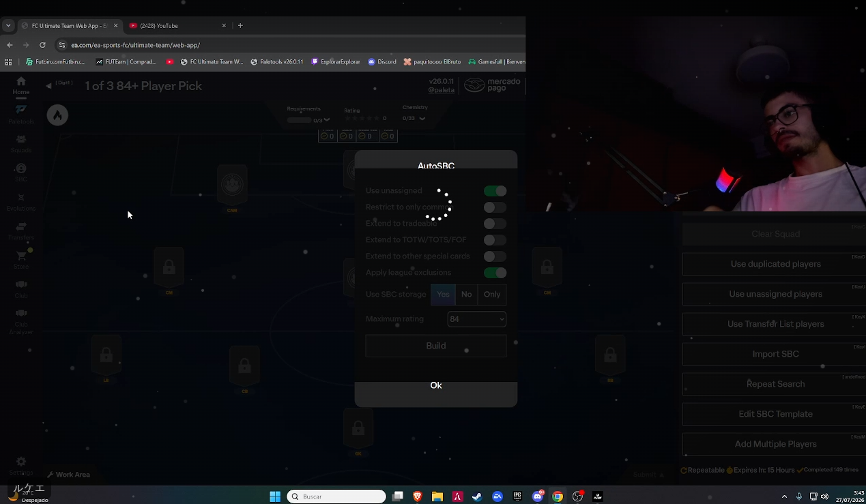Close the YouTube tab
866x504 pixels.
coord(224,26)
